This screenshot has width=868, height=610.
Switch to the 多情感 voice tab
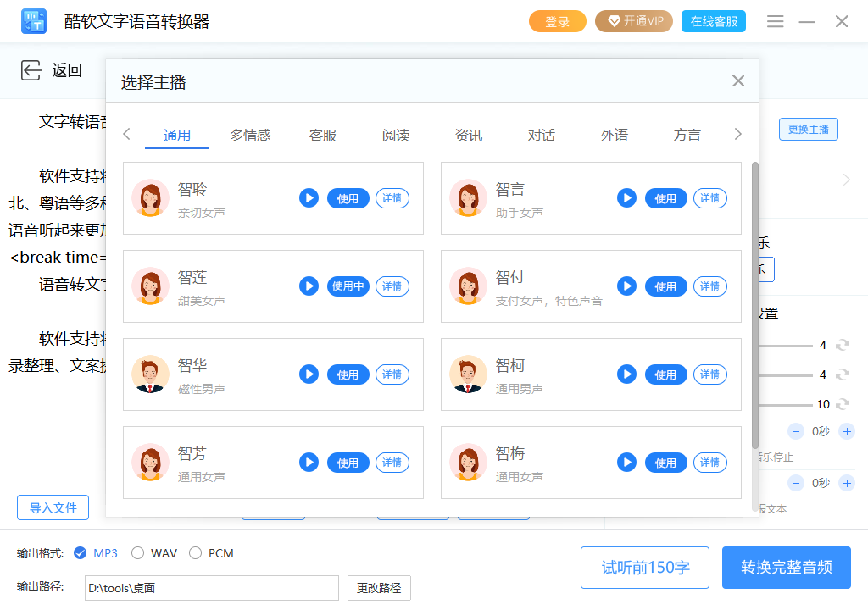point(250,134)
